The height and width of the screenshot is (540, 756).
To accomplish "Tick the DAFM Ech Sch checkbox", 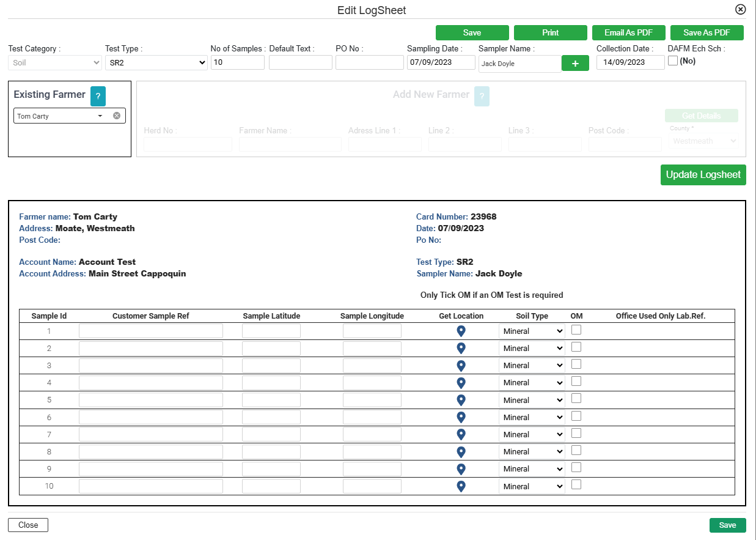I will (x=673, y=61).
